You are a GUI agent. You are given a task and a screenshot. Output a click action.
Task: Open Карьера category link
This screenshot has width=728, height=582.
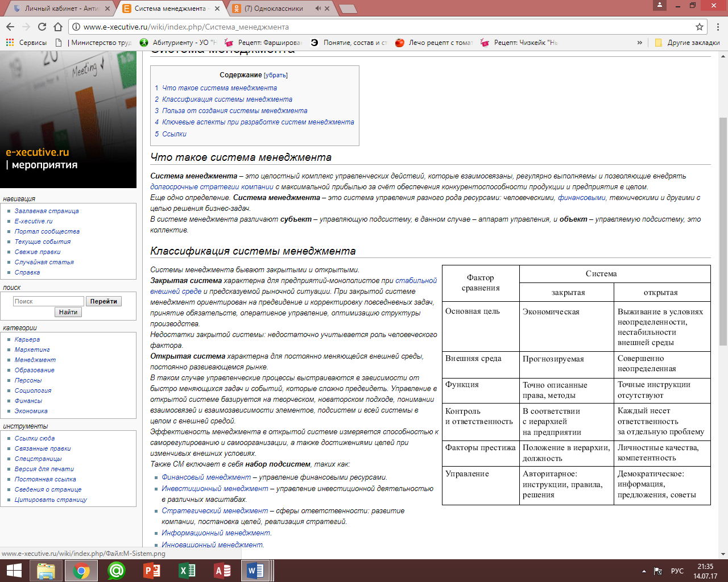coord(27,339)
